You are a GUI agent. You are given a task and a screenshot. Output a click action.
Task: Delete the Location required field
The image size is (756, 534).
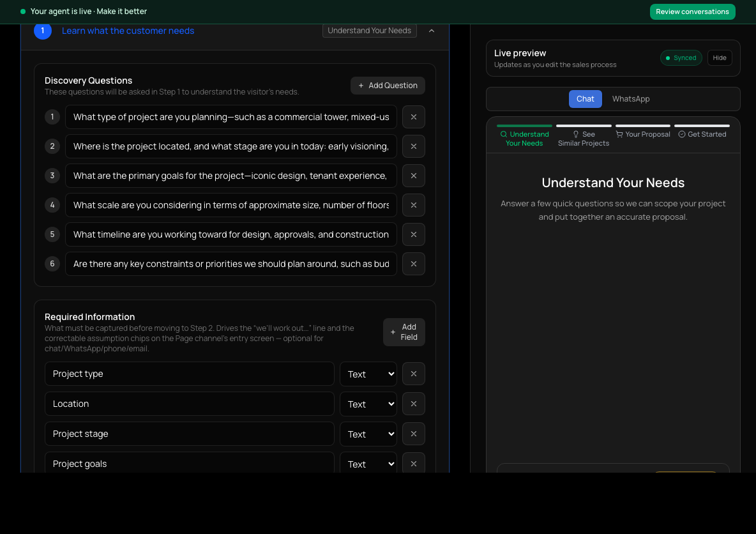(x=413, y=404)
